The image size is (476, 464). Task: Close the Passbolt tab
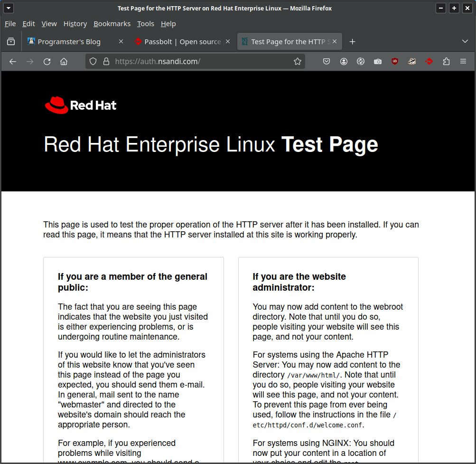coord(228,41)
